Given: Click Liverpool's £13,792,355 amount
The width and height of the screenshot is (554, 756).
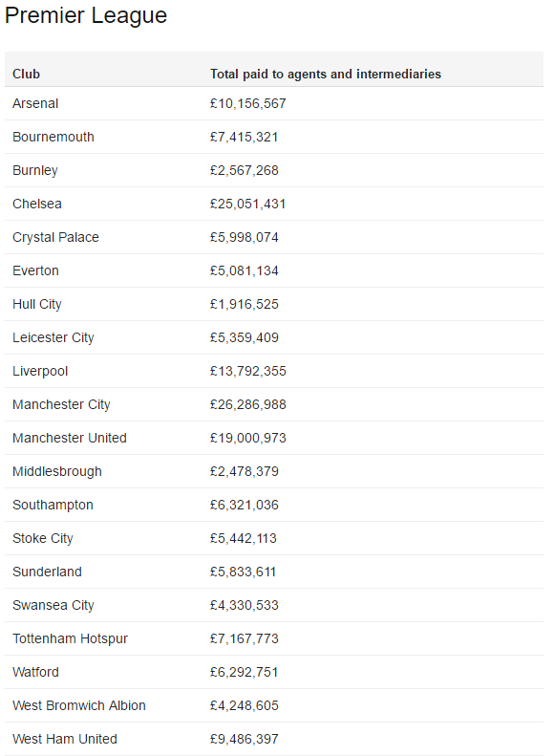Looking at the screenshot, I should coord(247,371).
